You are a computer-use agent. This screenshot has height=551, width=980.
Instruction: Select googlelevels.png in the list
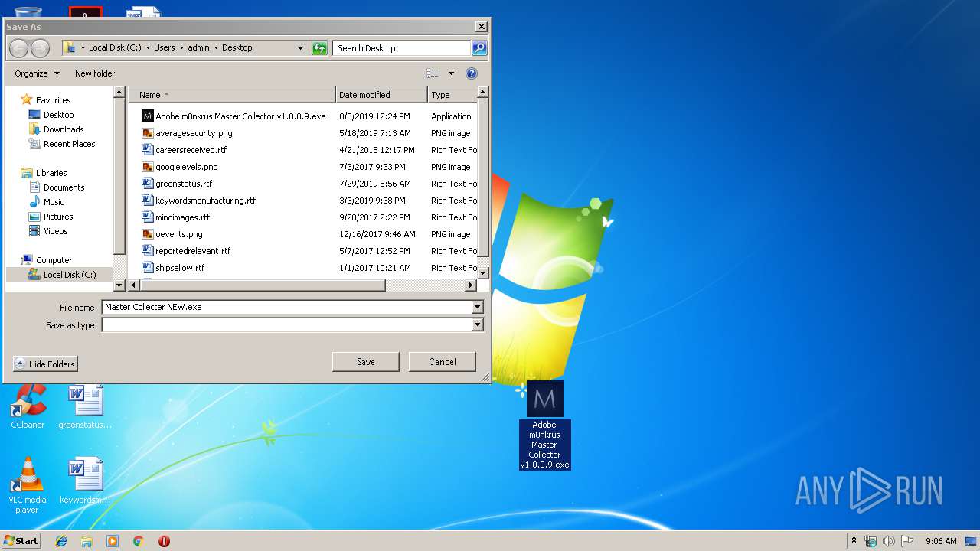coord(187,167)
